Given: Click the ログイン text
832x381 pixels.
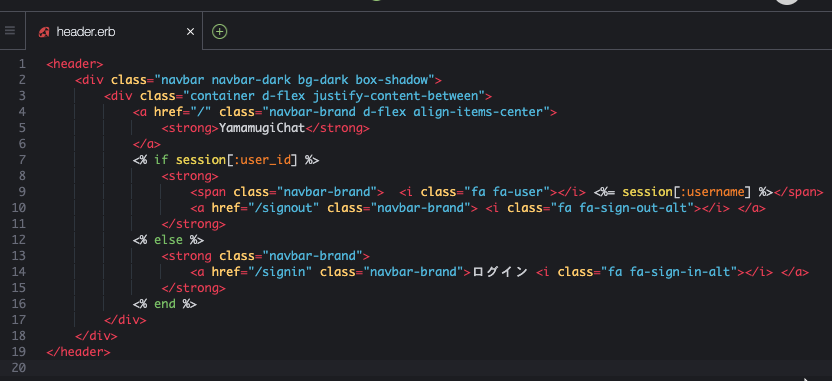Looking at the screenshot, I should pos(500,272).
